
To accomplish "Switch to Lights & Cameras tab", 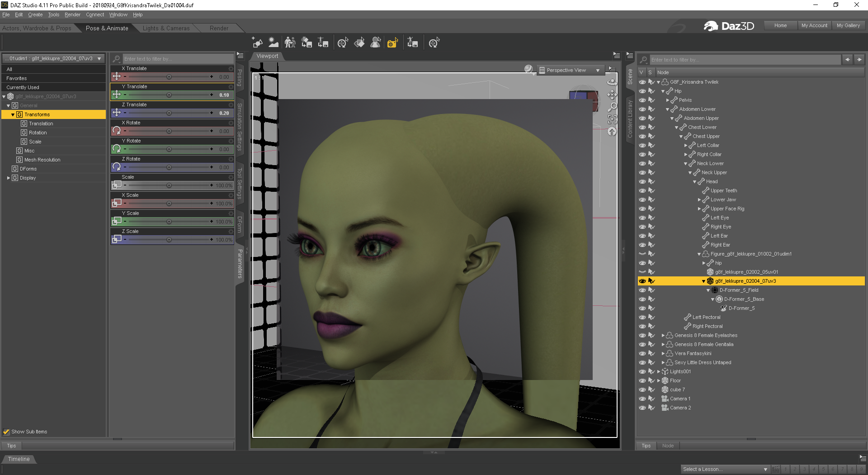I will coord(166,28).
